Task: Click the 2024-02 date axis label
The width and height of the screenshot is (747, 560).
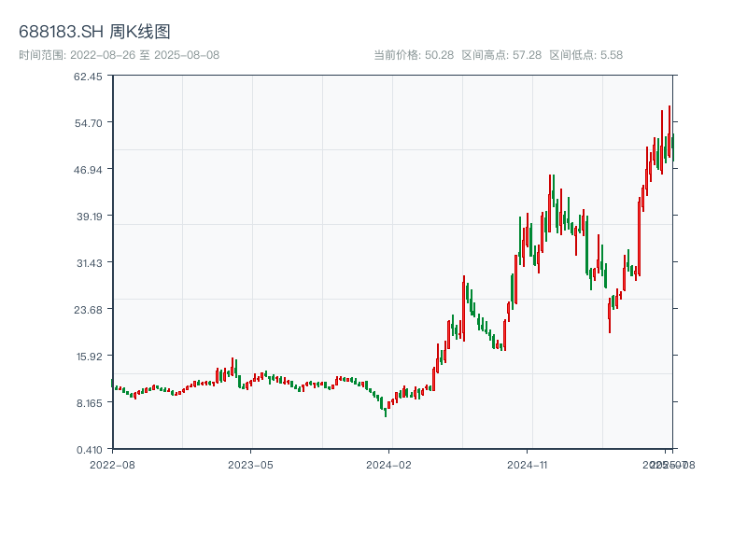Action: tap(389, 464)
